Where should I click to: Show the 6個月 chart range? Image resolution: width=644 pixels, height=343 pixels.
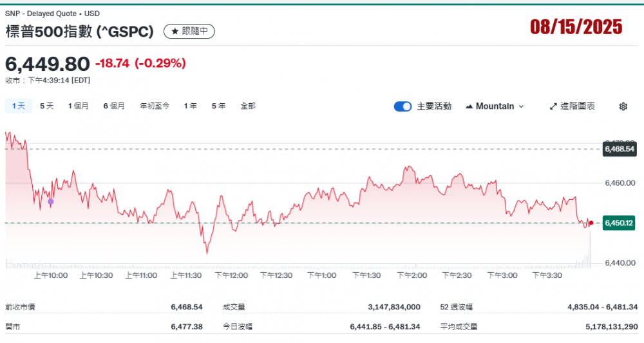[114, 106]
